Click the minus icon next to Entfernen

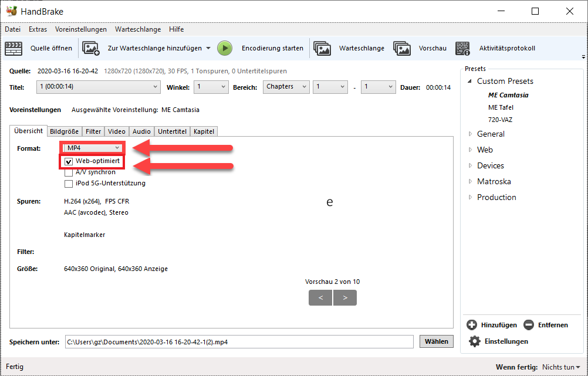pos(529,325)
